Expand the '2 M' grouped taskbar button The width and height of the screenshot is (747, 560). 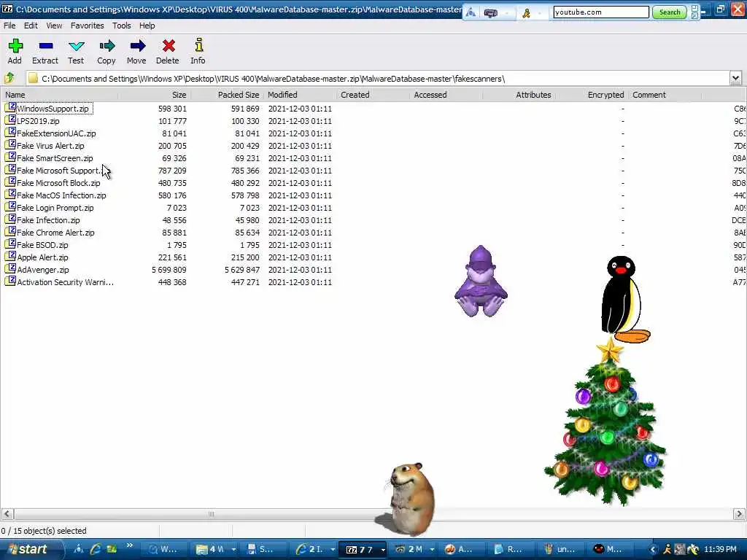pos(432,550)
